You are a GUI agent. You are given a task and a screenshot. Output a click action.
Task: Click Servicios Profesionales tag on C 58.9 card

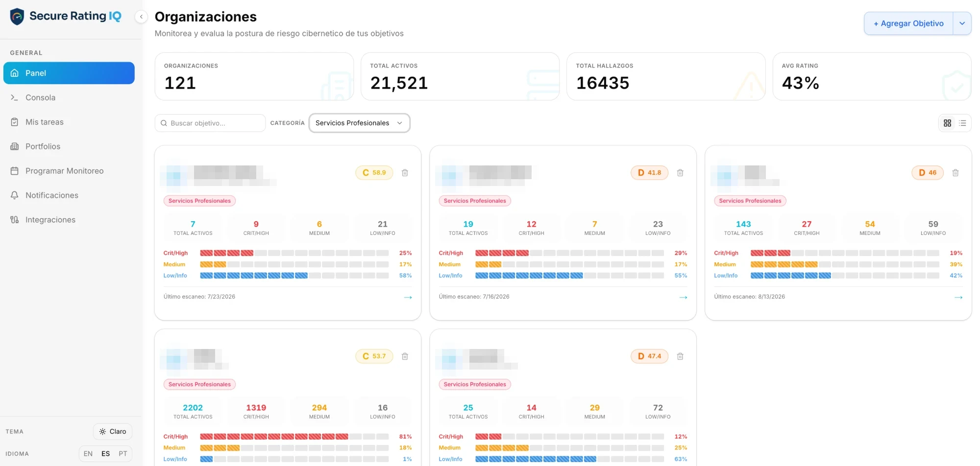coord(199,201)
